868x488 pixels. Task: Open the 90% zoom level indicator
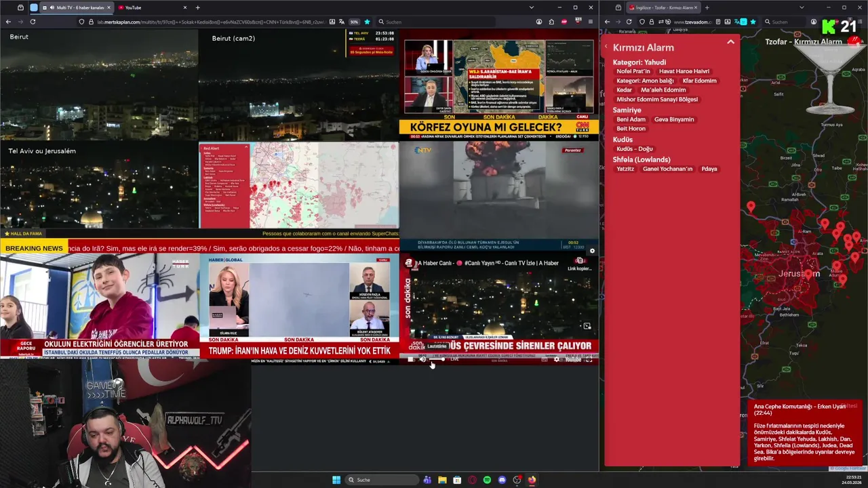(354, 22)
